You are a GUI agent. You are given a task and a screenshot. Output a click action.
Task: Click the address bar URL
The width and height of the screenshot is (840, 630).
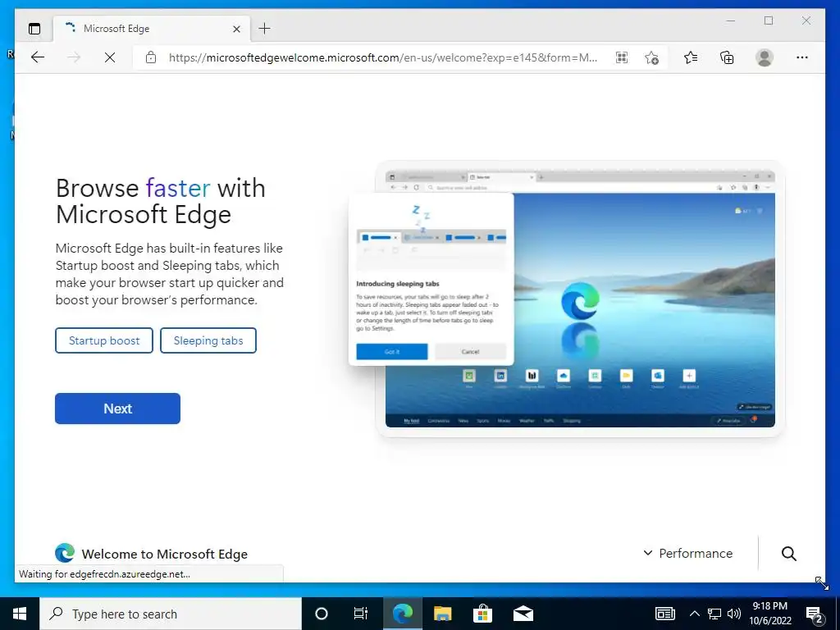(383, 57)
